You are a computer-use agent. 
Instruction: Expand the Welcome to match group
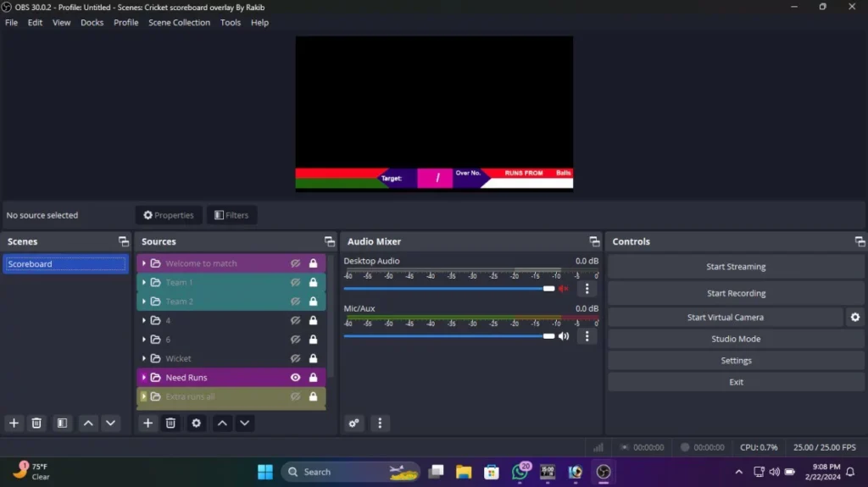coord(144,263)
